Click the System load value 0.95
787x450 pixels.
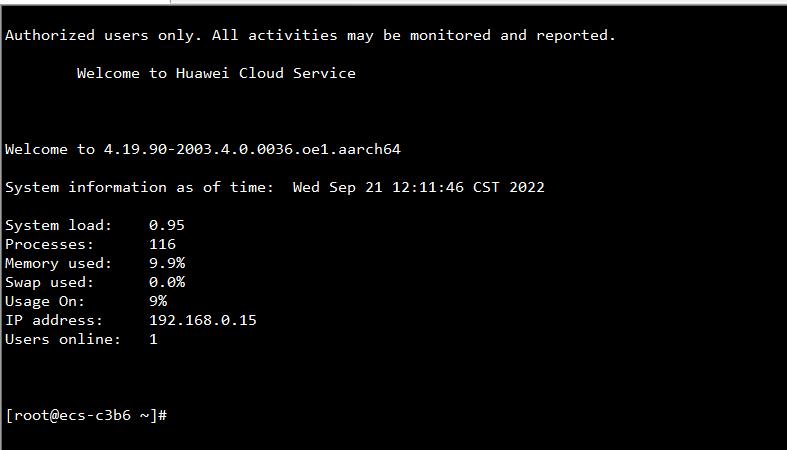tap(167, 225)
